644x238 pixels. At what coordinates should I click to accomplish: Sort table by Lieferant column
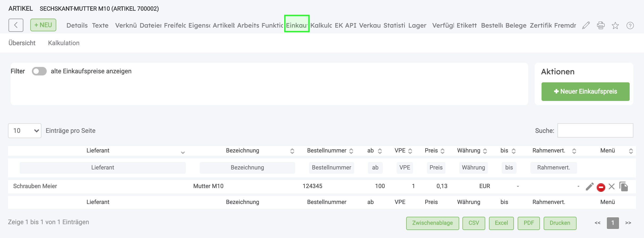pyautogui.click(x=98, y=151)
